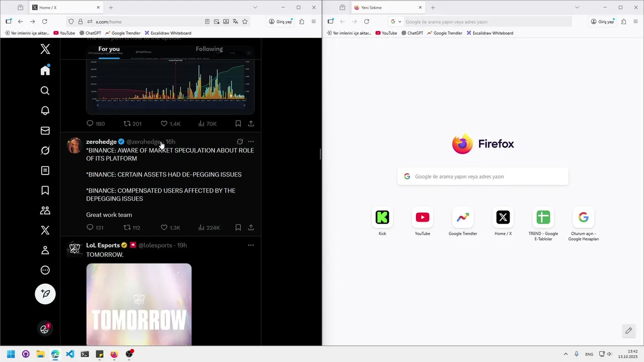Screen dimensions: 644x362
Task: Open Communities in the X sidebar
Action: click(45, 211)
